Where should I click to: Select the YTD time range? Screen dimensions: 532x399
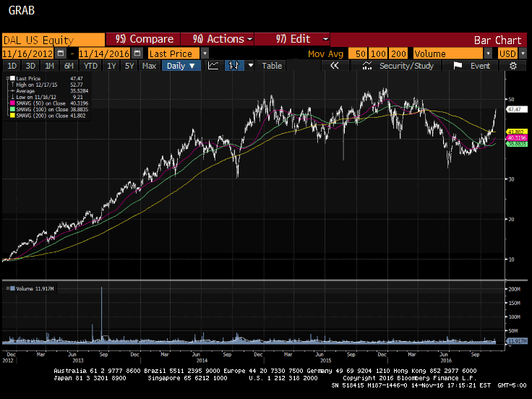[x=90, y=66]
